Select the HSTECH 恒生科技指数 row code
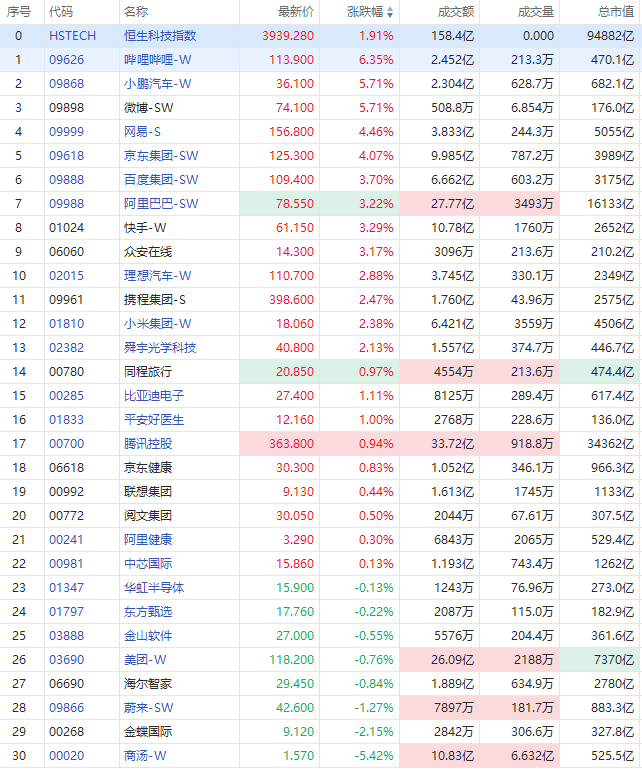Screen dimensions: 642x769 73,36
